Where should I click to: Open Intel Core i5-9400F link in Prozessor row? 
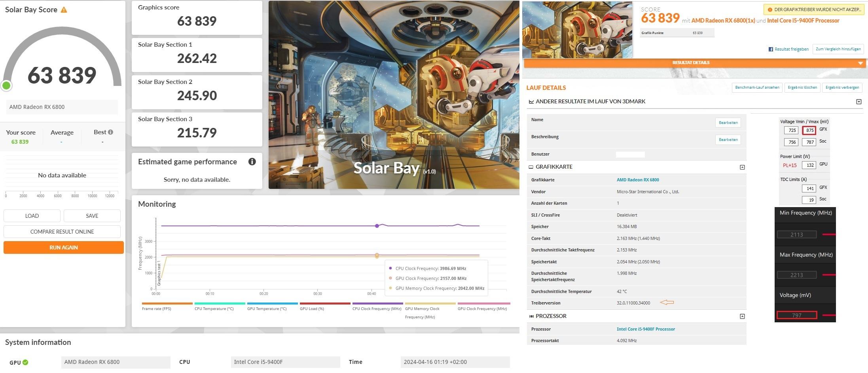[646, 329]
